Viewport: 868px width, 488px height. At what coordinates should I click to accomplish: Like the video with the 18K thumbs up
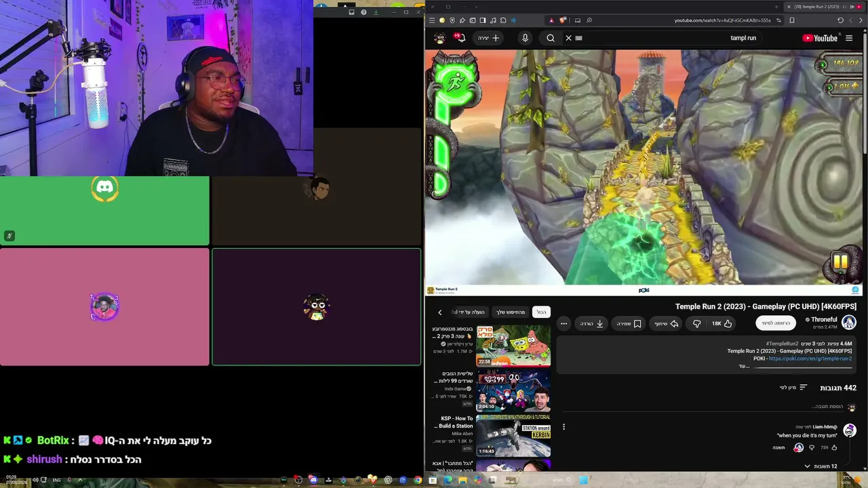pyautogui.click(x=722, y=324)
